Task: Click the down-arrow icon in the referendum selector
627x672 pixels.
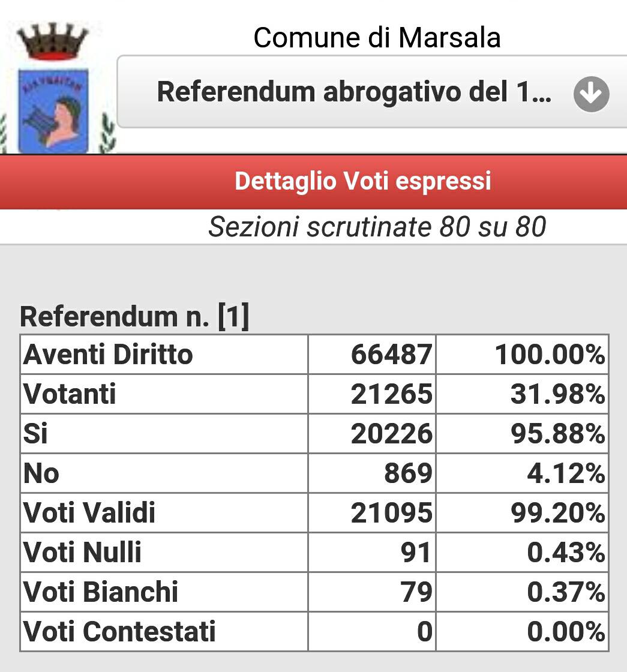Action: pos(591,94)
